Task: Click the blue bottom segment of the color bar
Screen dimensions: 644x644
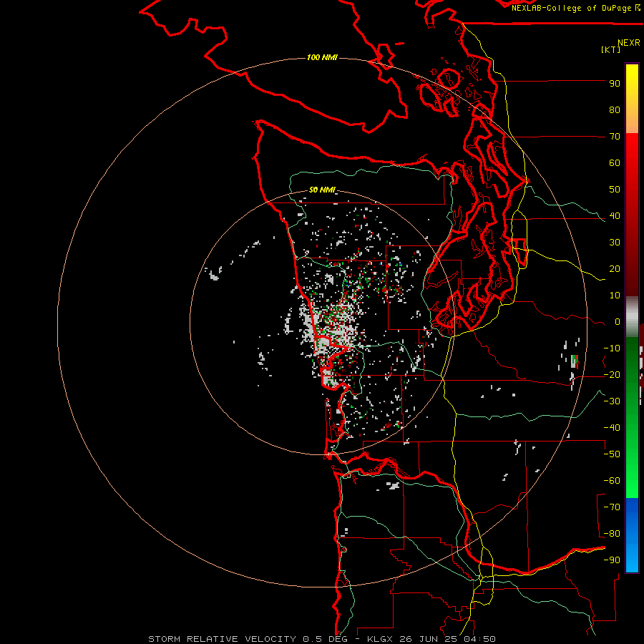Action: tap(632, 535)
